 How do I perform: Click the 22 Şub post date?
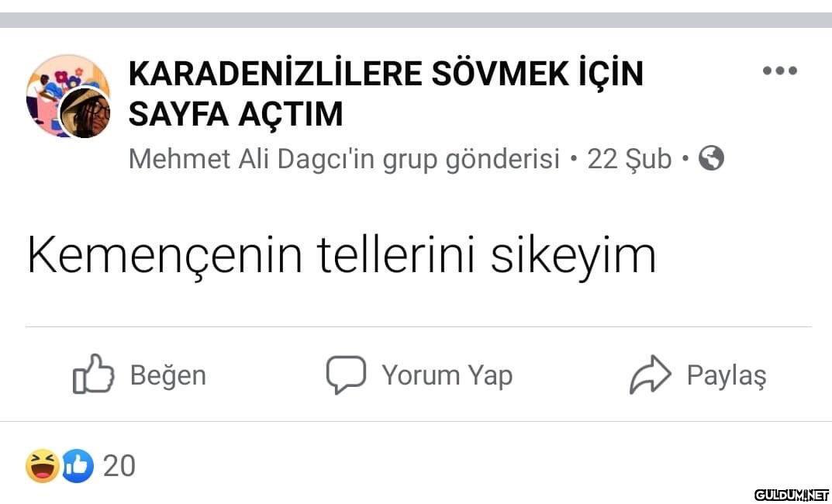pyautogui.click(x=630, y=159)
